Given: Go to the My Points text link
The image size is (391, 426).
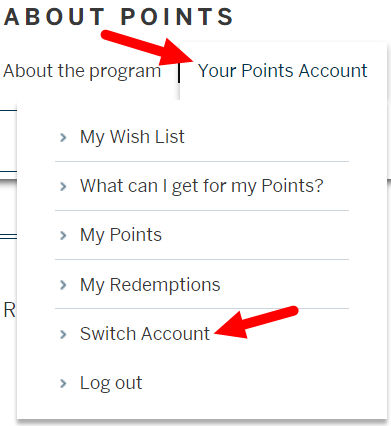Looking at the screenshot, I should [121, 235].
